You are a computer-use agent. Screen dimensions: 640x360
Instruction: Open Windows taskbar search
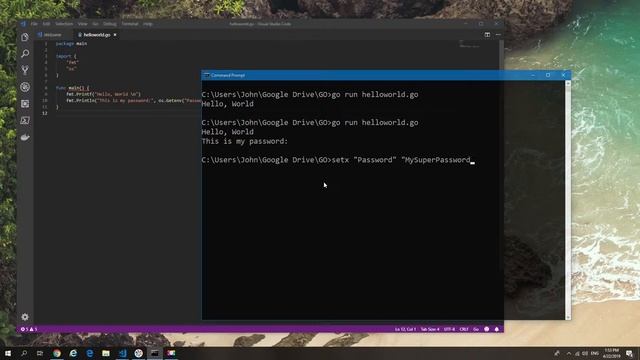(x=24, y=353)
